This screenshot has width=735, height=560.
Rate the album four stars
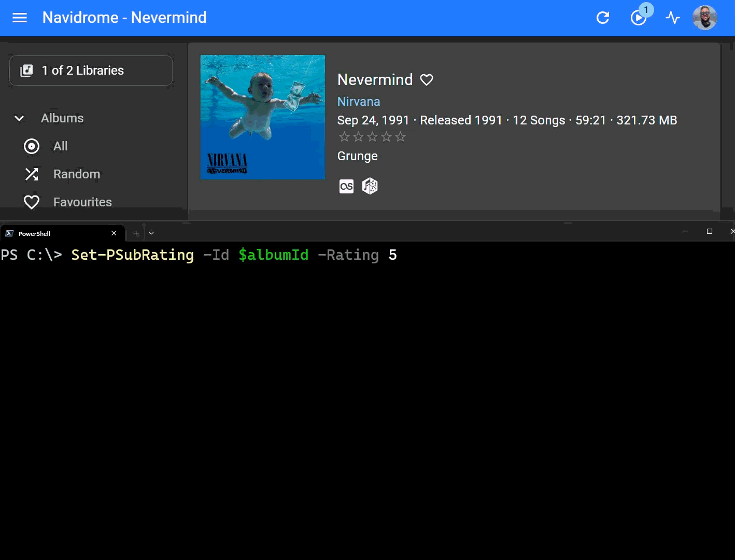tap(386, 137)
